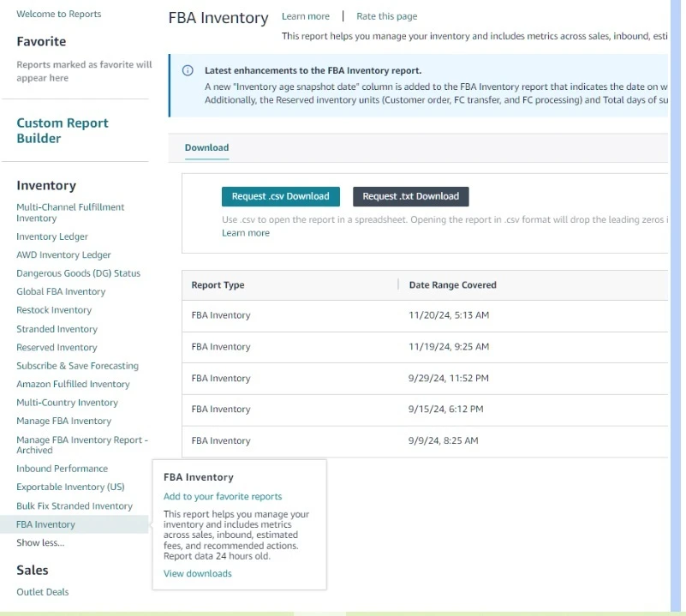Open Inventory Ledger report

click(52, 236)
